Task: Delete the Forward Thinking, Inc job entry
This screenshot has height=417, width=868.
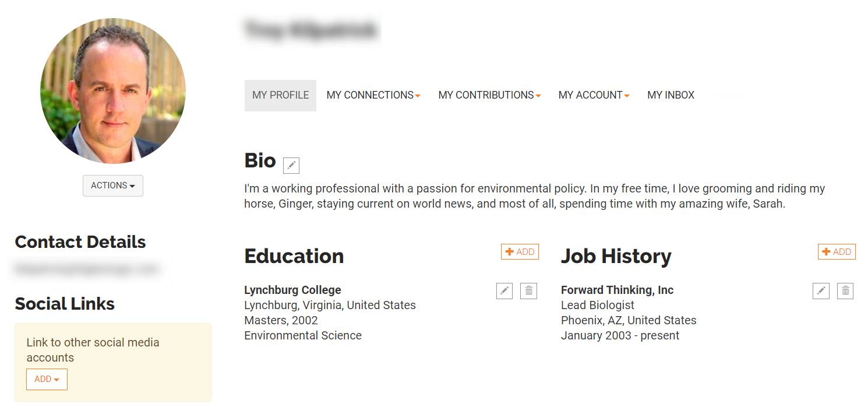Action: [x=845, y=290]
